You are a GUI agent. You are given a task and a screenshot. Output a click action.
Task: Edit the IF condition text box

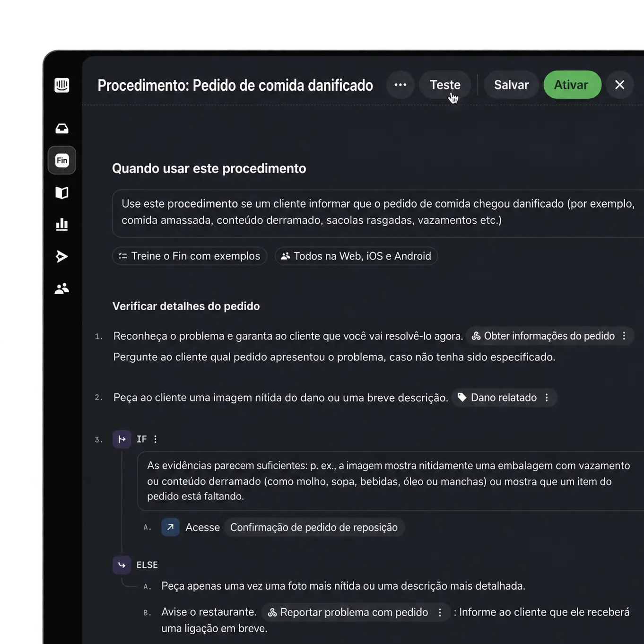pos(390,481)
